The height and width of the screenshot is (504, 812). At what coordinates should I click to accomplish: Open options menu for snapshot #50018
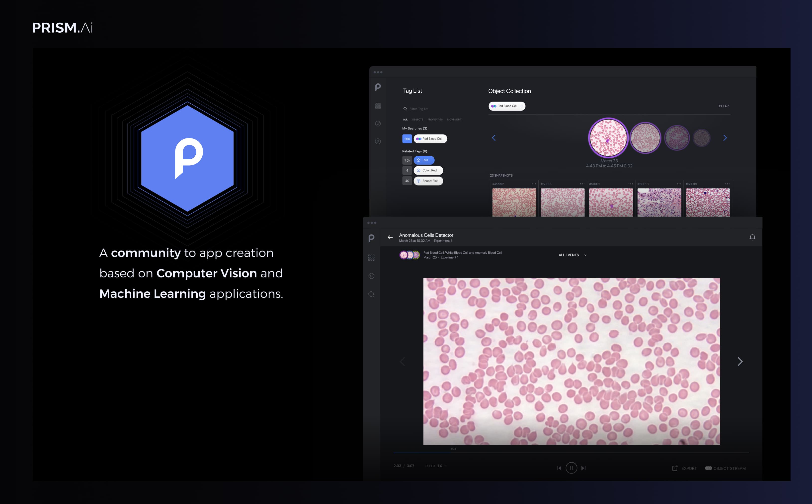(679, 184)
